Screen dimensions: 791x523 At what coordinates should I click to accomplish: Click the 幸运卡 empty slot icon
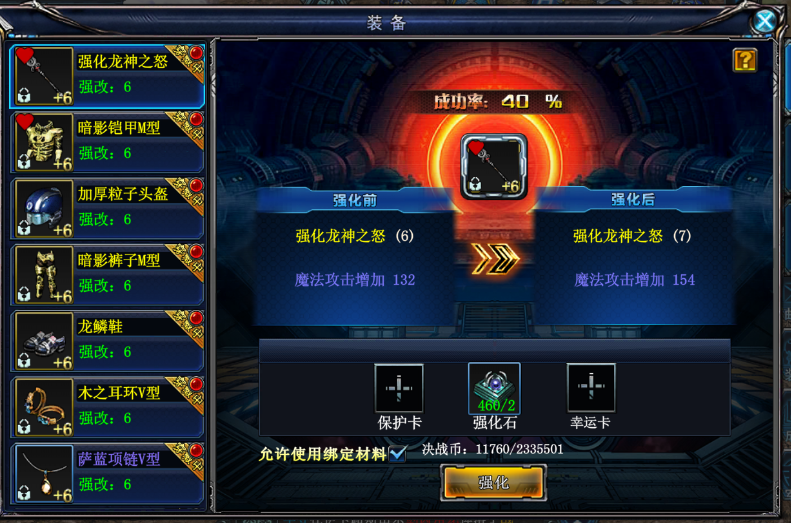tap(591, 388)
